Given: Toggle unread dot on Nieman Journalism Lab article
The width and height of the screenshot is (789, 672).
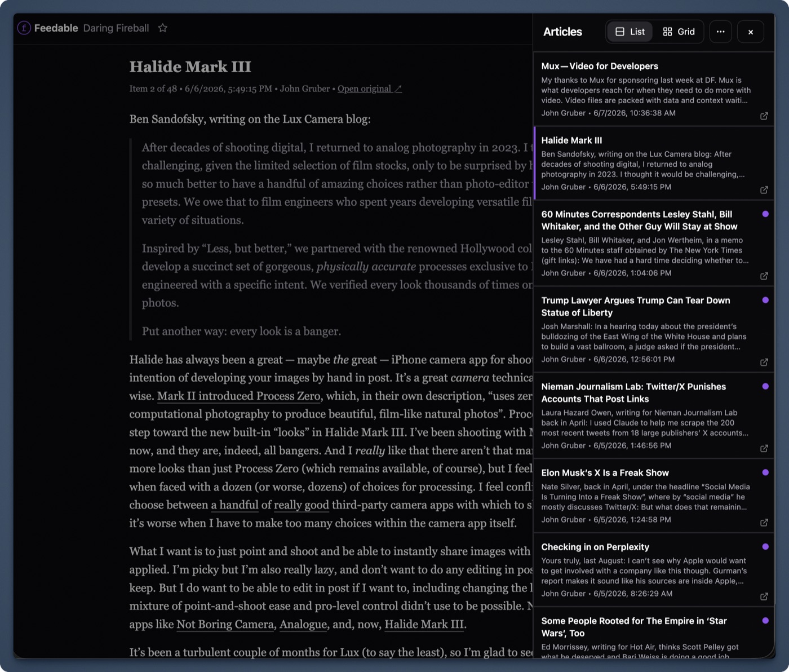Looking at the screenshot, I should click(x=765, y=387).
